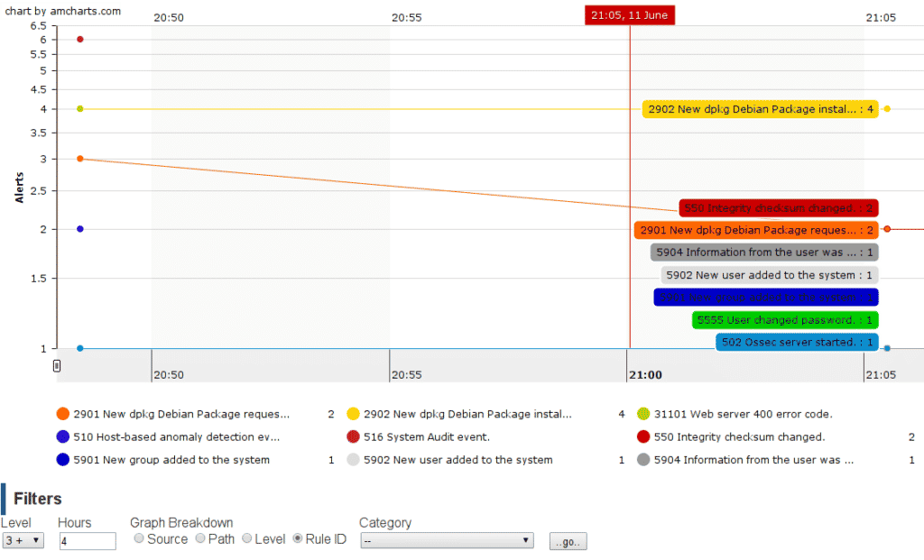Select the Rule ID breakdown radio
924x560 pixels.
click(299, 539)
